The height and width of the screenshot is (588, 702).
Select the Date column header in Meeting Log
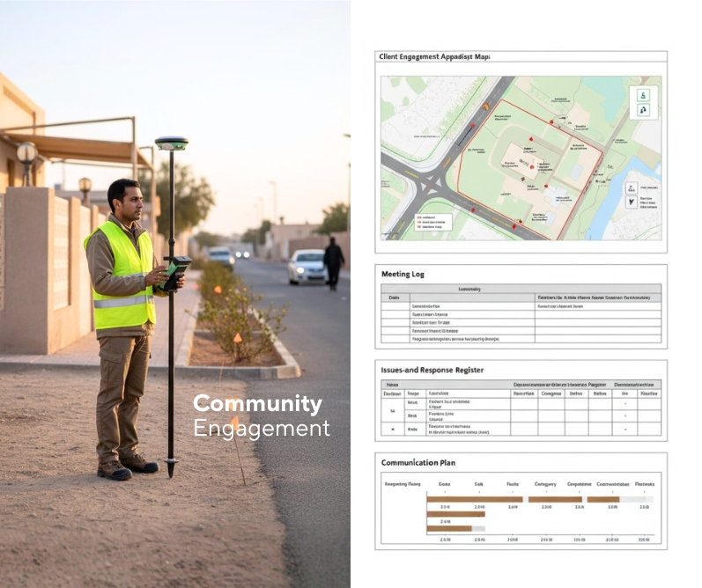click(394, 298)
